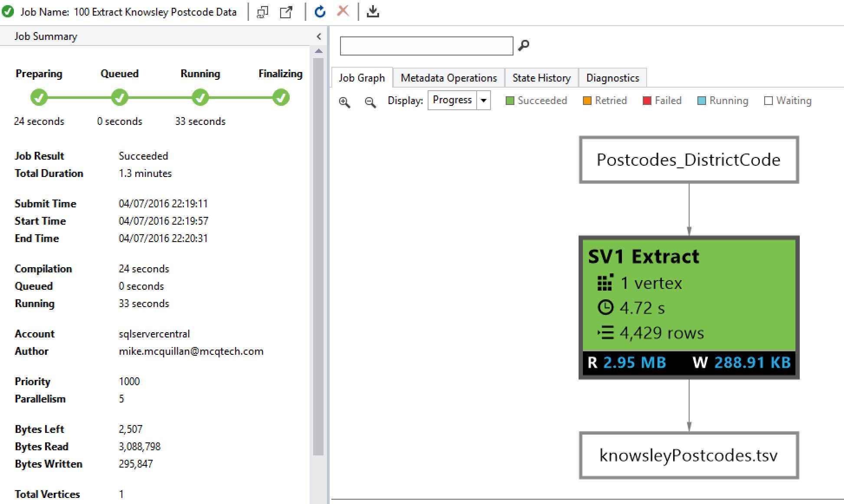This screenshot has width=844, height=504.
Task: Click the duplicate script icon
Action: pyautogui.click(x=262, y=12)
